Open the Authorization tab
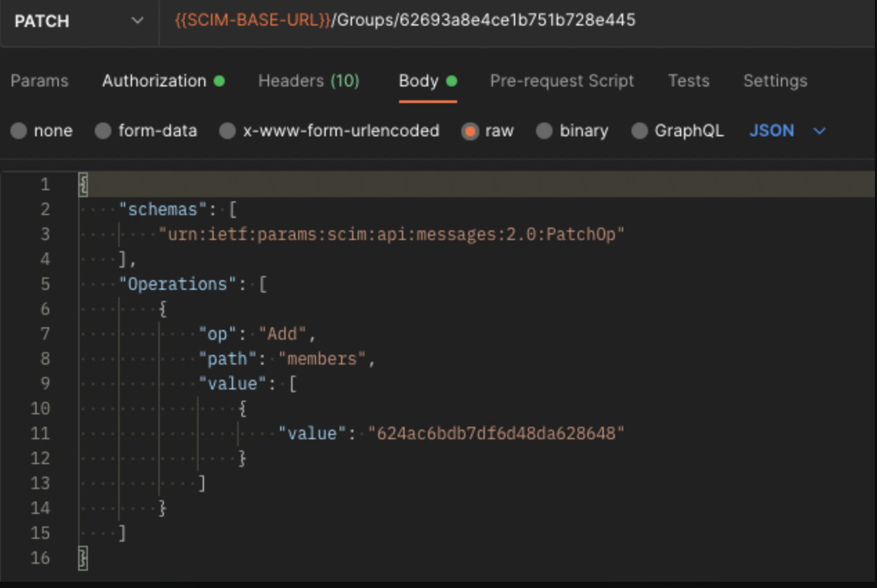Viewport: 877px width, 588px height. (154, 81)
